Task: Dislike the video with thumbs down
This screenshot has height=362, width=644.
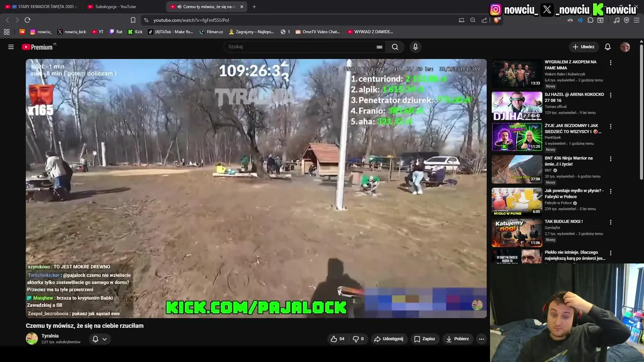Action: click(358, 339)
